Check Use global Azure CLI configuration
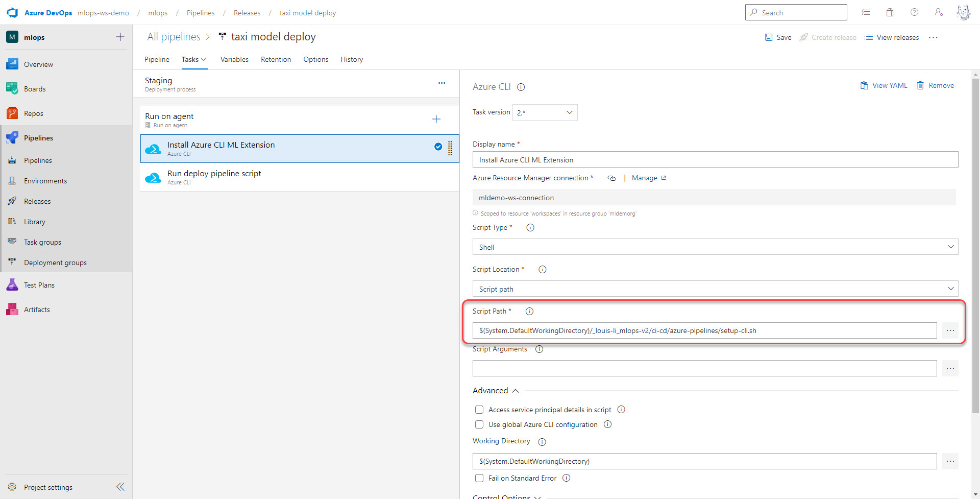This screenshot has width=980, height=499. (x=479, y=424)
